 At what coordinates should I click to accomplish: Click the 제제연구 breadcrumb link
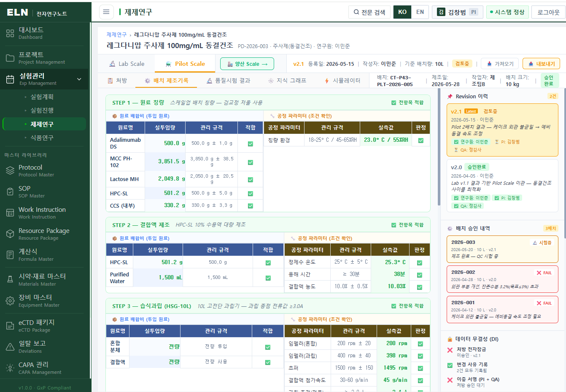tap(116, 35)
